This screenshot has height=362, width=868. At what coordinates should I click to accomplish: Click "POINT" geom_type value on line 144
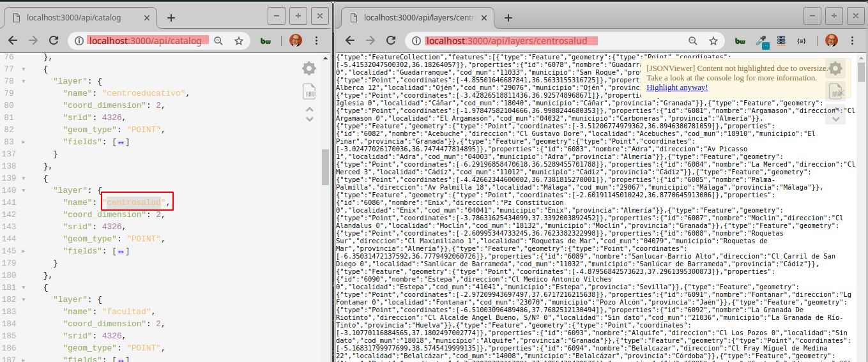145,239
